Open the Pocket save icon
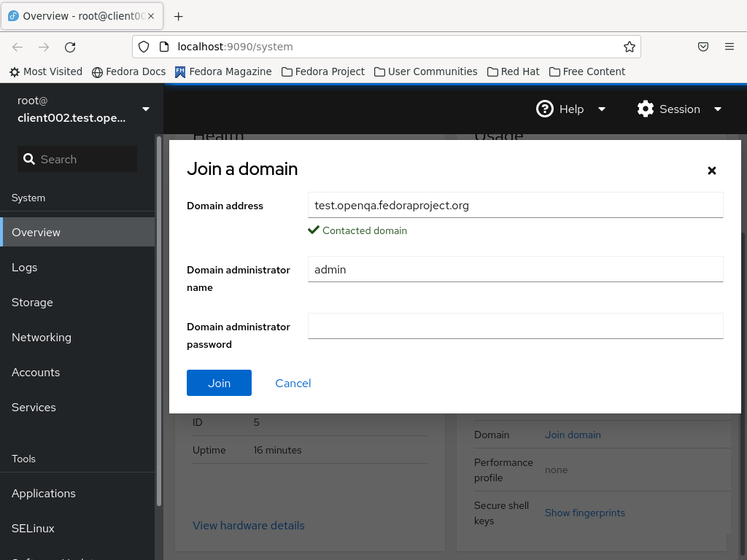The width and height of the screenshot is (747, 560). (x=703, y=47)
